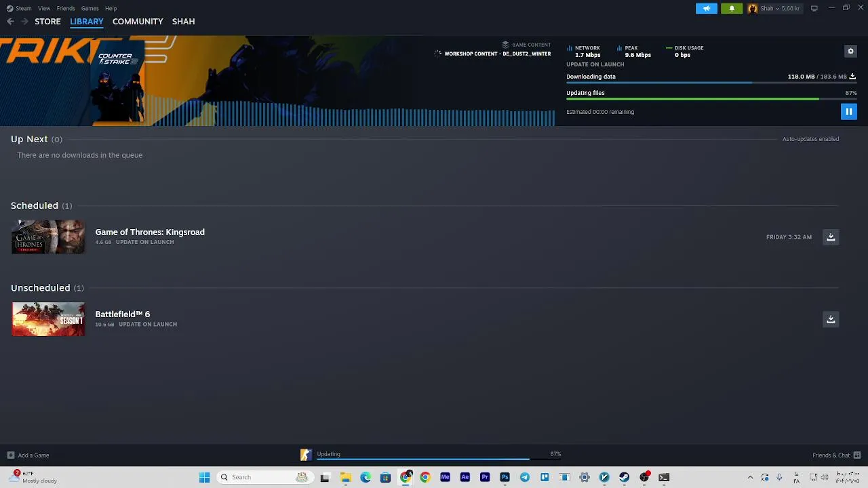
Task: Click Estimated 00:00 remaining text
Action: point(600,112)
